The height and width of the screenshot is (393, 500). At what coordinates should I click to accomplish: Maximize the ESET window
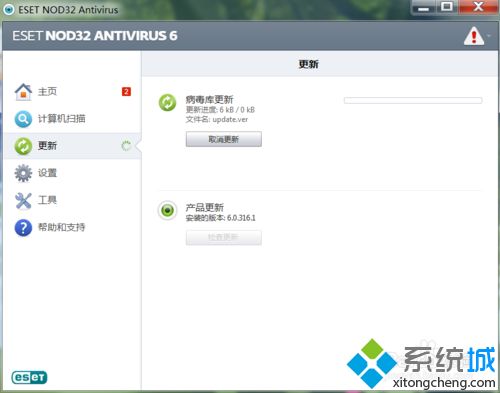pyautogui.click(x=447, y=7)
